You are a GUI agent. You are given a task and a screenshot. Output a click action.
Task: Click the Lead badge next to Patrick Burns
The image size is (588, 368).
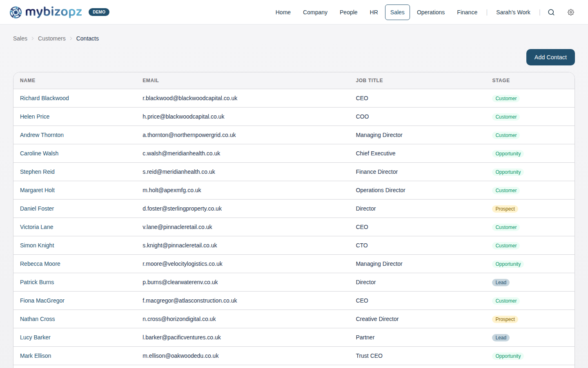coord(501,282)
